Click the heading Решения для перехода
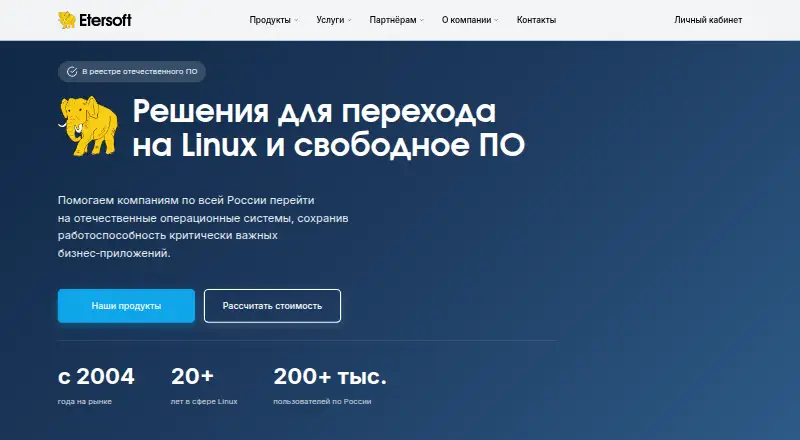This screenshot has height=440, width=800. (314, 111)
